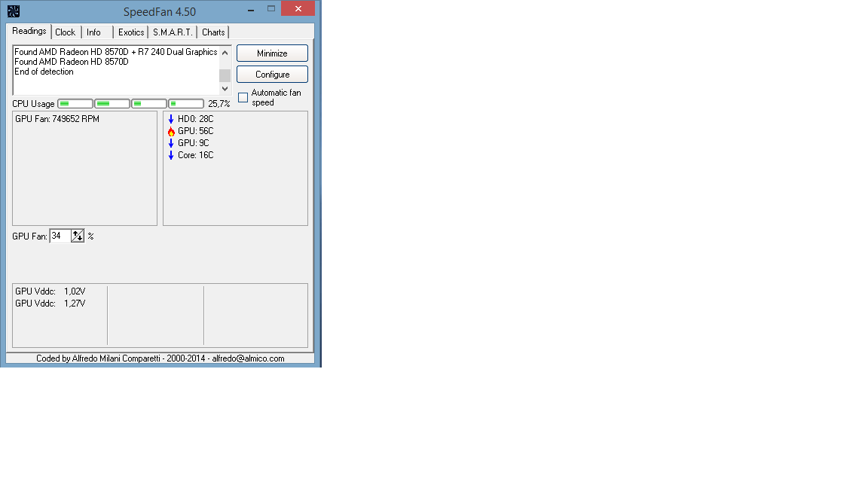Click the GPU Fan percentage spinner arrows
The image size is (868, 488).
78,236
